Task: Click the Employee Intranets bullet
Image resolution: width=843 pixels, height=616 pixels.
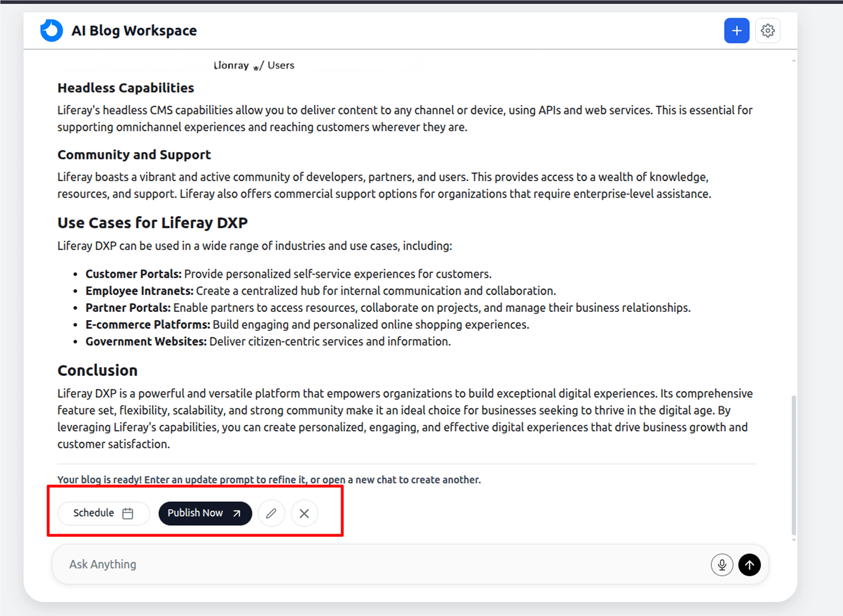Action: click(x=321, y=291)
